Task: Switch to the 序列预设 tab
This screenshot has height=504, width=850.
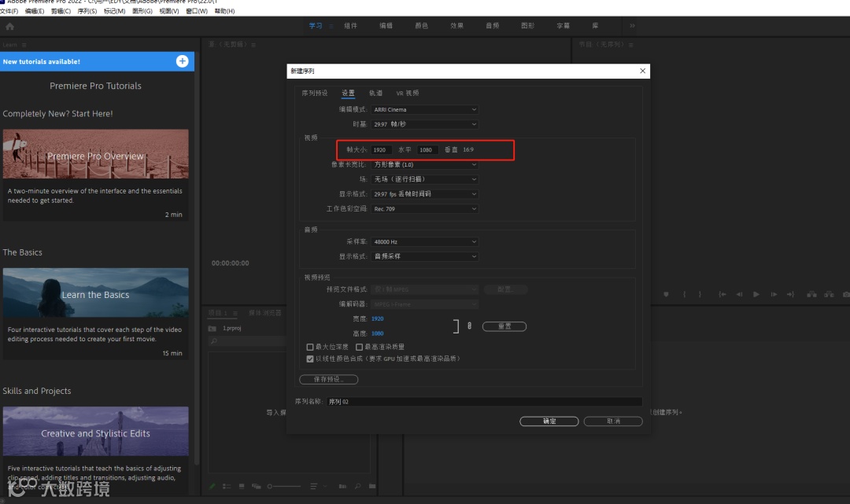Action: pos(314,93)
